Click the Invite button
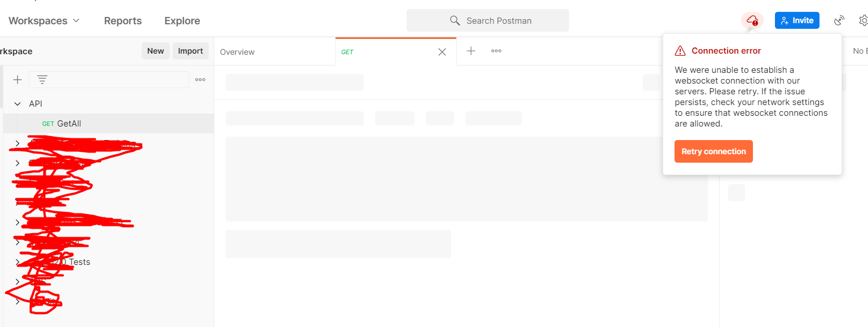Viewport: 868px width, 327px height. coord(797,20)
